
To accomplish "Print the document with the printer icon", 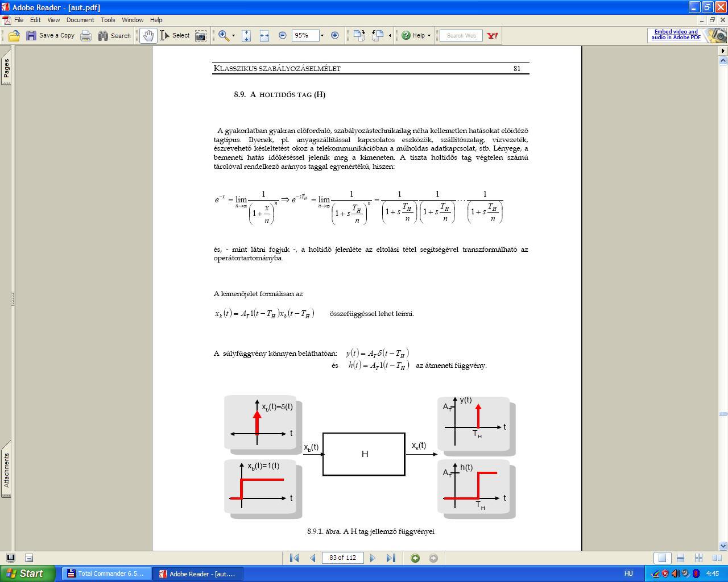I will [86, 36].
